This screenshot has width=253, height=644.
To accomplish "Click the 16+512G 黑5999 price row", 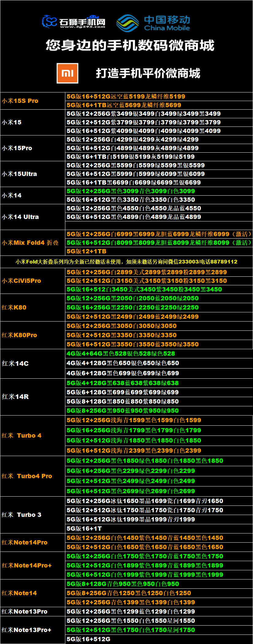I will tap(159, 174).
